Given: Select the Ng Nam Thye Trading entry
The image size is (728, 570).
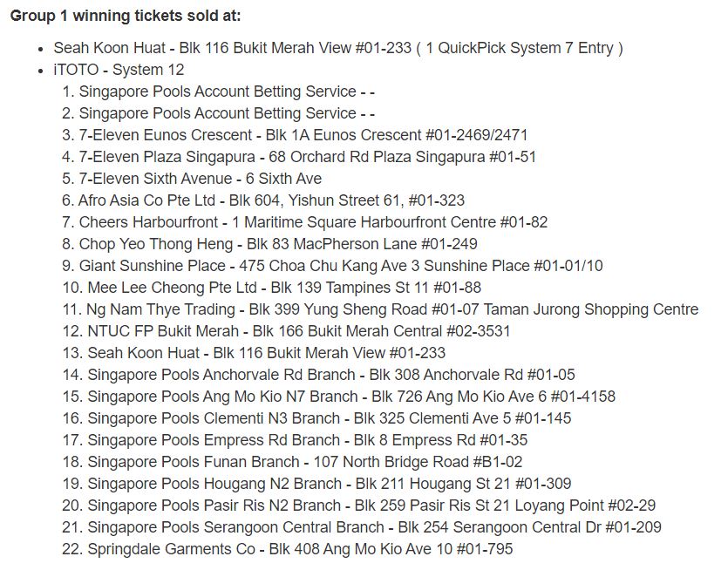Looking at the screenshot, I should click(392, 309).
